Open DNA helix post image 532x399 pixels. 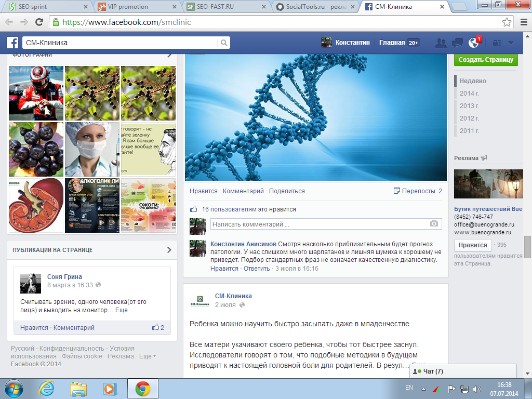click(316, 117)
